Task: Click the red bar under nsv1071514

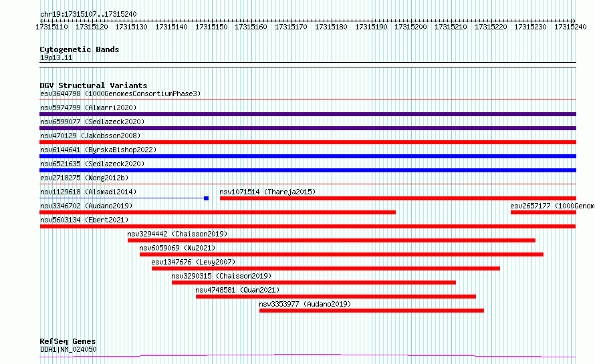Action: tap(398, 198)
